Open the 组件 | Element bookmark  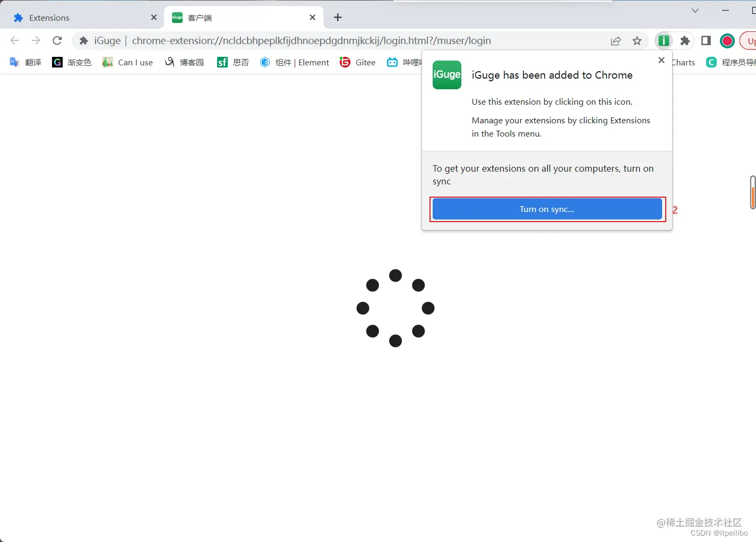pos(295,62)
